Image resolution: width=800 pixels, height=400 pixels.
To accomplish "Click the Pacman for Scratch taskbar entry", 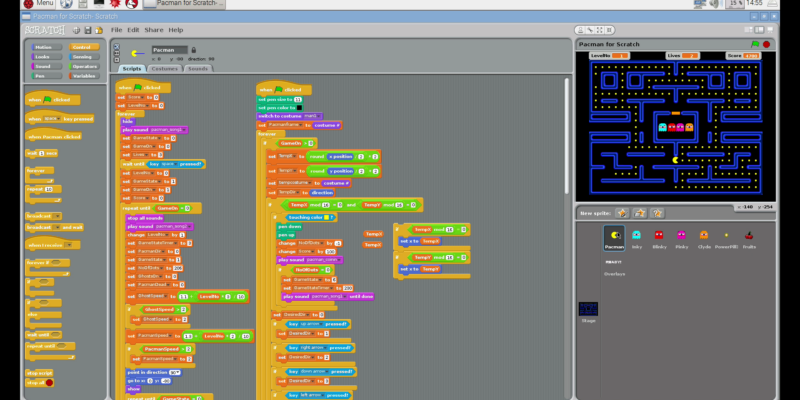I will click(184, 4).
